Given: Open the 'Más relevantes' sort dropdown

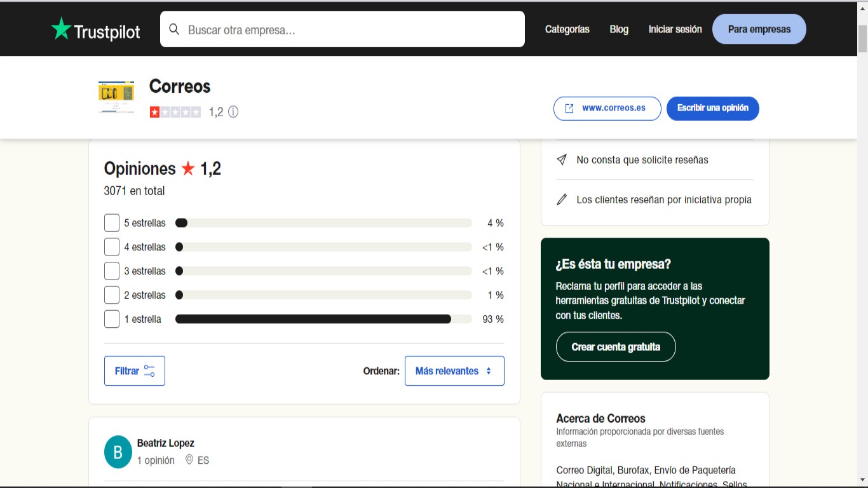Looking at the screenshot, I should coord(454,371).
